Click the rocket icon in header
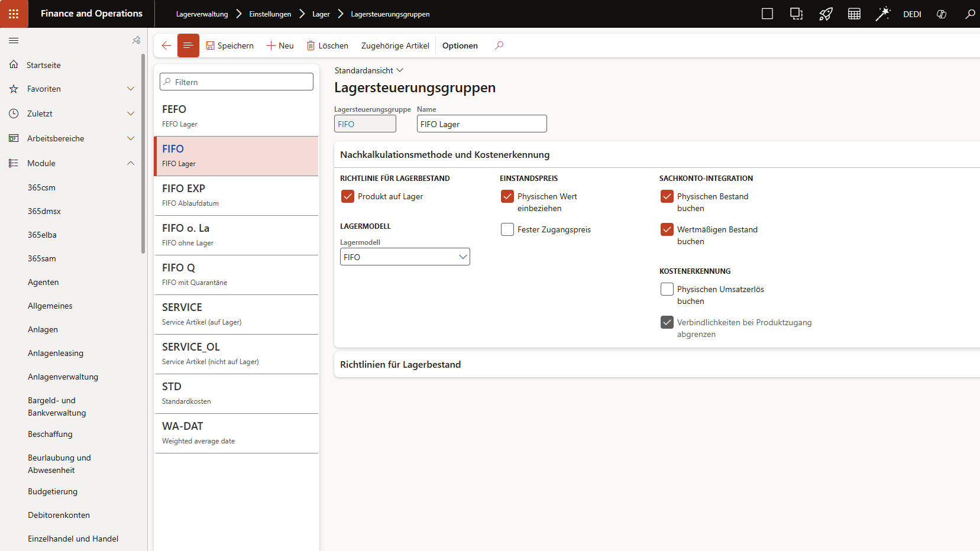This screenshot has height=551, width=980. (x=826, y=14)
